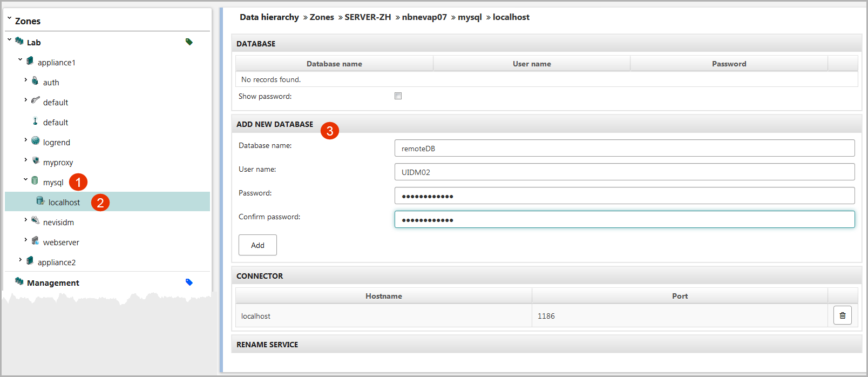This screenshot has width=868, height=377.
Task: Click the auth service icon
Action: pyautogui.click(x=35, y=81)
